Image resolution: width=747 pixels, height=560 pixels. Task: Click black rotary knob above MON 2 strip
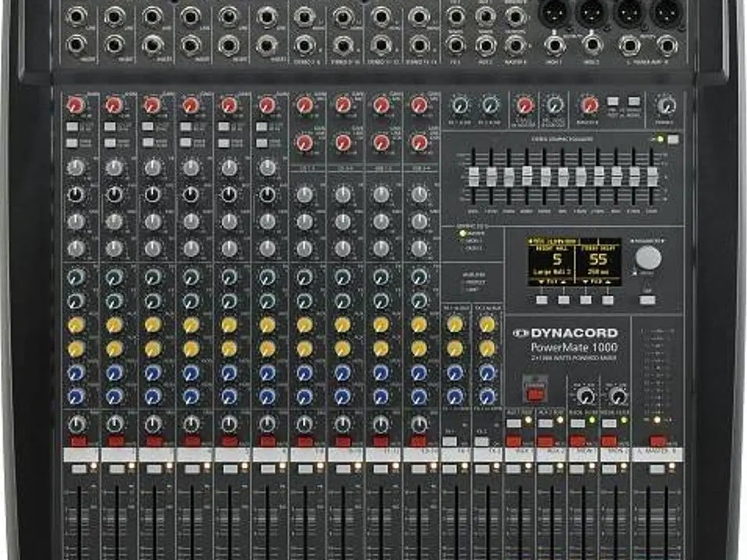[617, 397]
